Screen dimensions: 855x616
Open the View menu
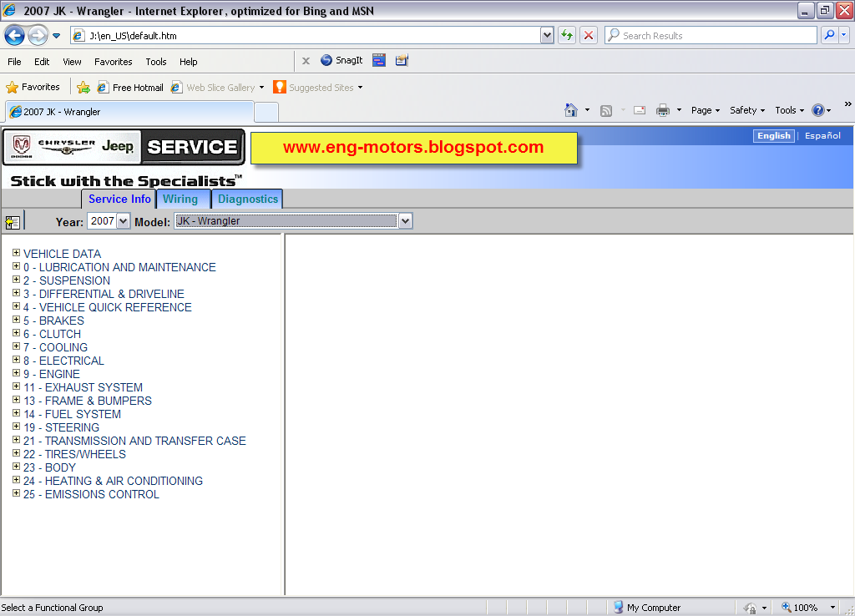(x=72, y=62)
